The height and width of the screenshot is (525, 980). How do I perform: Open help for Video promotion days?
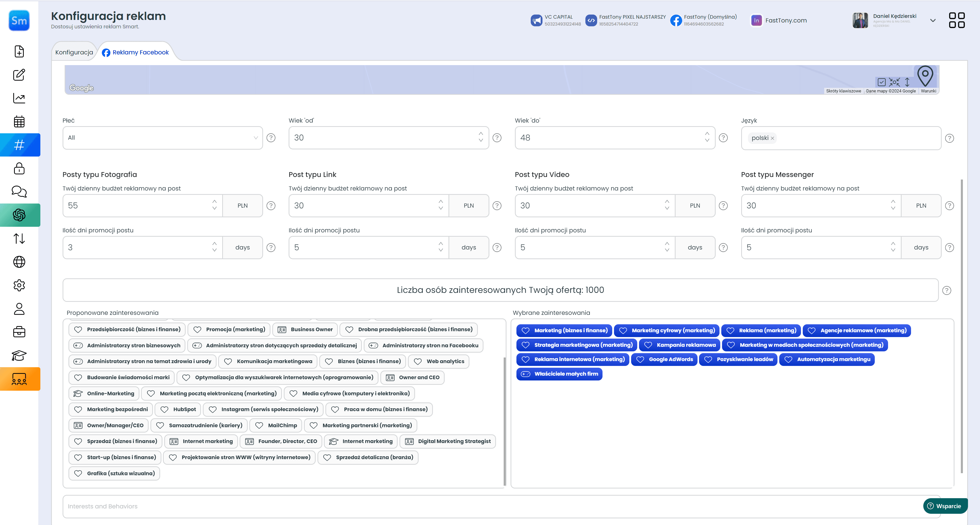(723, 248)
